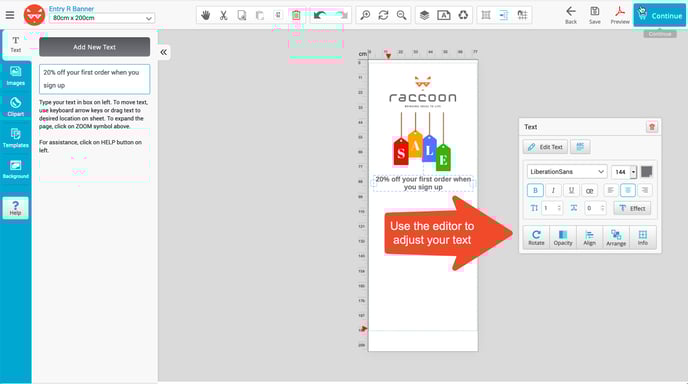Click the letter spacing stepper value 0
This screenshot has height=384, width=688.
click(x=595, y=208)
